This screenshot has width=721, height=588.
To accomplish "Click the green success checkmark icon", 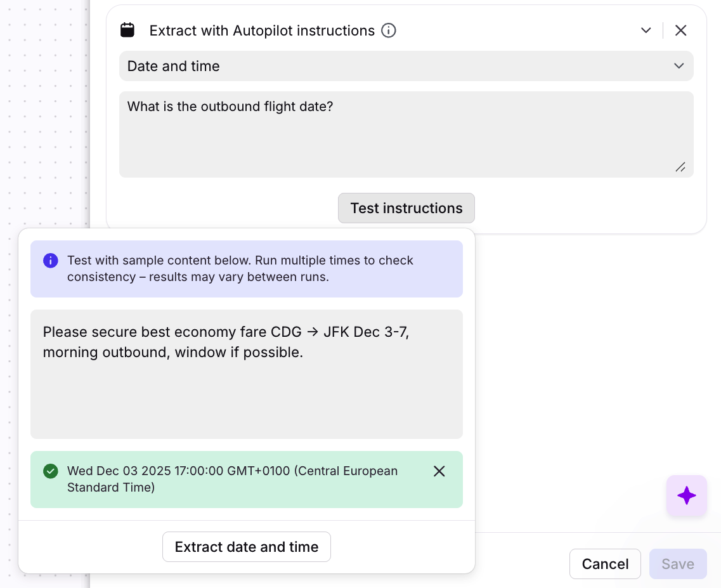I will pos(50,471).
